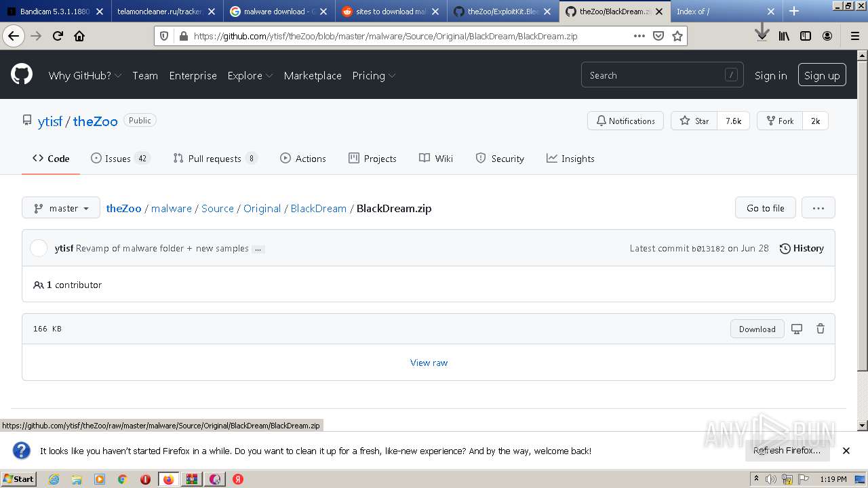Open the Issues tab

pos(120,159)
